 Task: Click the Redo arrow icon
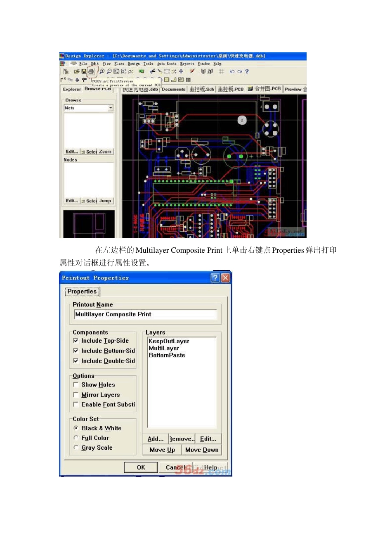click(x=239, y=71)
